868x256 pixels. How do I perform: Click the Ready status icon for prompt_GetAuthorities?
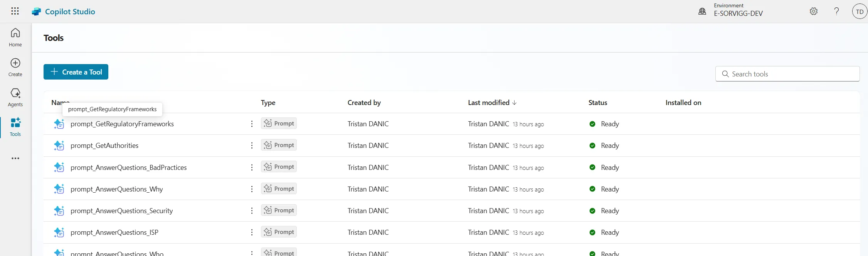click(592, 146)
